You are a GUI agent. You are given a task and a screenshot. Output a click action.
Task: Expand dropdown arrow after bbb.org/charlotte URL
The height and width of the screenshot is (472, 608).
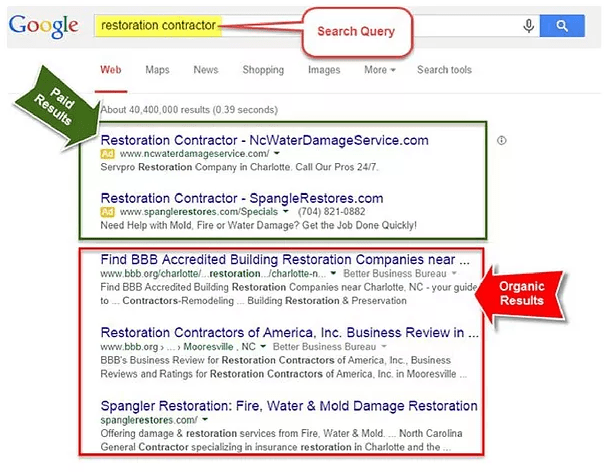333,273
